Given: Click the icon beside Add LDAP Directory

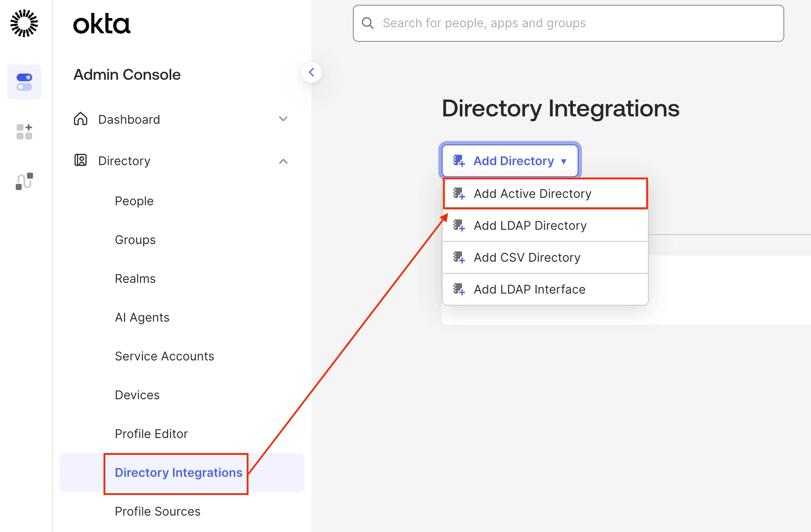Looking at the screenshot, I should (459, 225).
